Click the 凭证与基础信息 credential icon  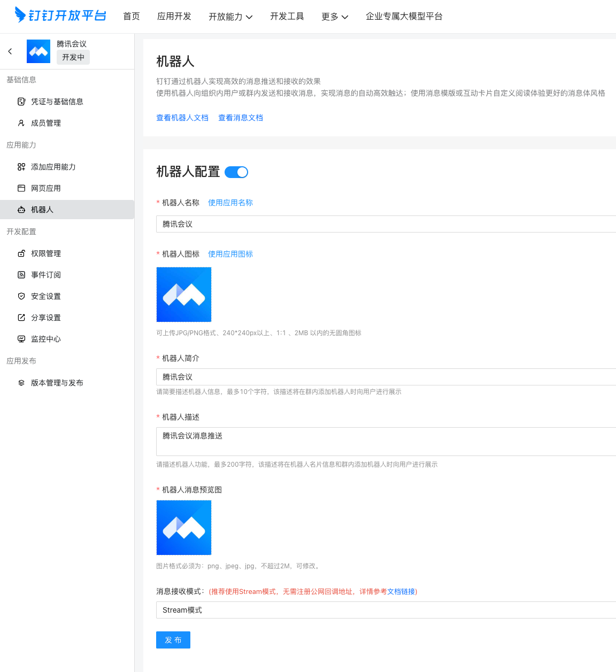click(x=21, y=102)
